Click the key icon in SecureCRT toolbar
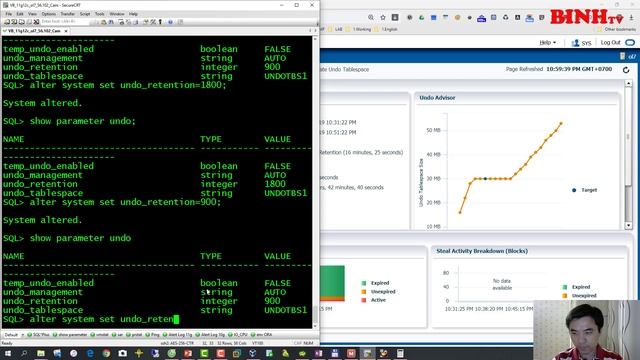 (160, 22)
